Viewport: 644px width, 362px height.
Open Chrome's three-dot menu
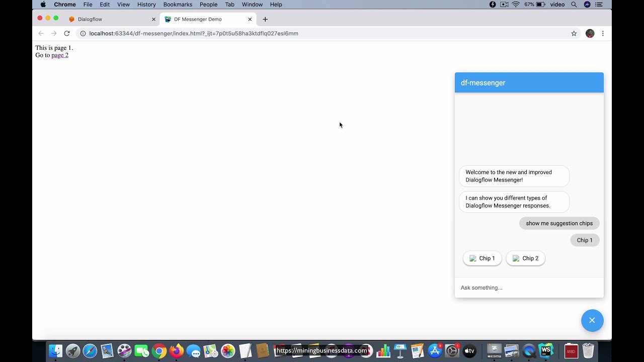[603, 34]
